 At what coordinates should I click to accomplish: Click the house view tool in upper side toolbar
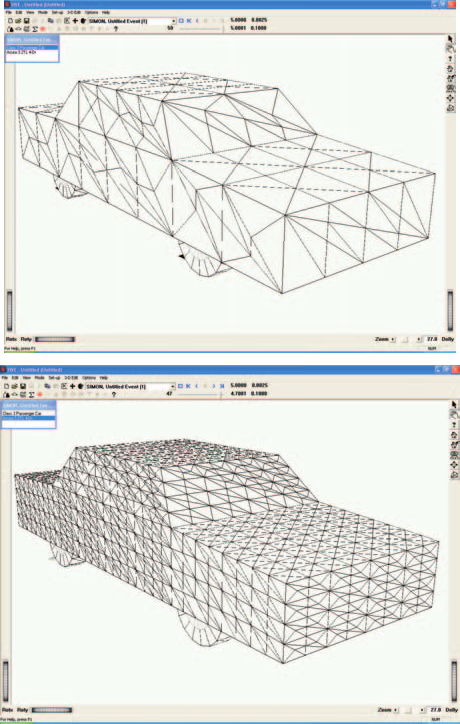(451, 69)
